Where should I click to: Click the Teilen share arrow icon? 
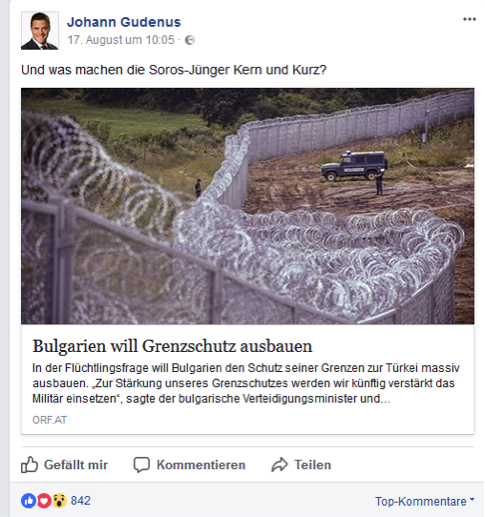[279, 465]
